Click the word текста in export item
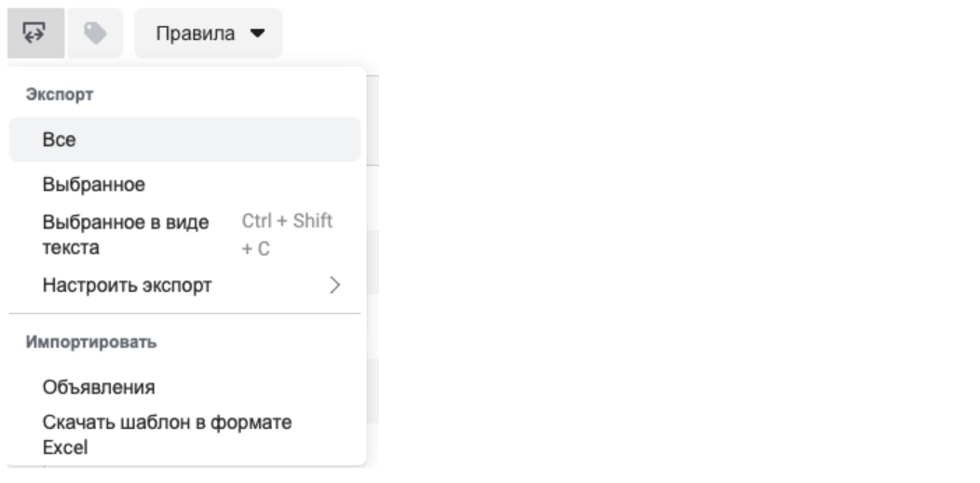This screenshot has height=483, width=980. point(71,248)
